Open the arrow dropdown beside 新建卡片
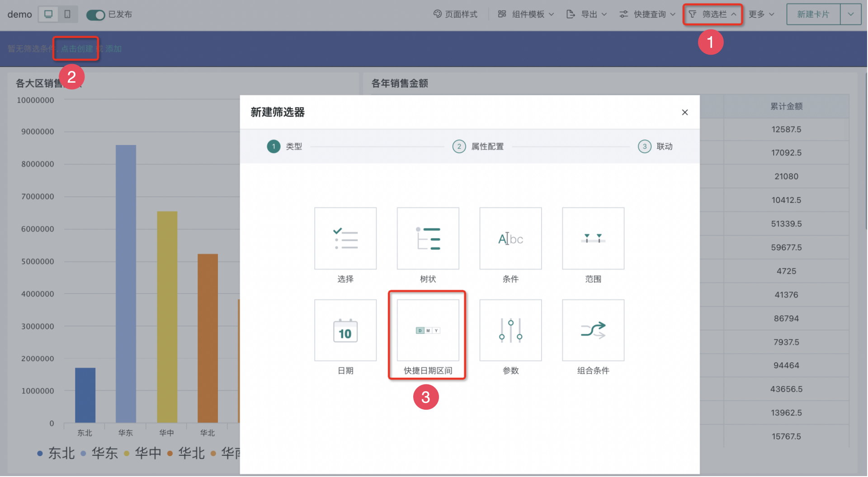868x477 pixels. tap(851, 14)
